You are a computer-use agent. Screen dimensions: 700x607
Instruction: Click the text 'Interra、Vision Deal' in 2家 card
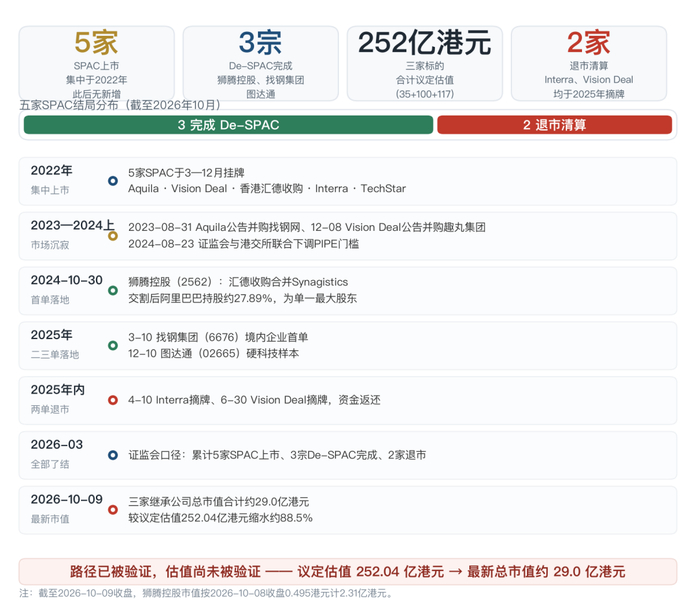(589, 80)
